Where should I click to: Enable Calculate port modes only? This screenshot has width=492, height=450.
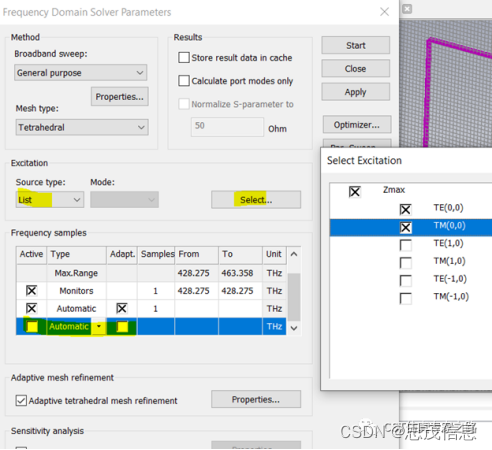click(x=184, y=81)
